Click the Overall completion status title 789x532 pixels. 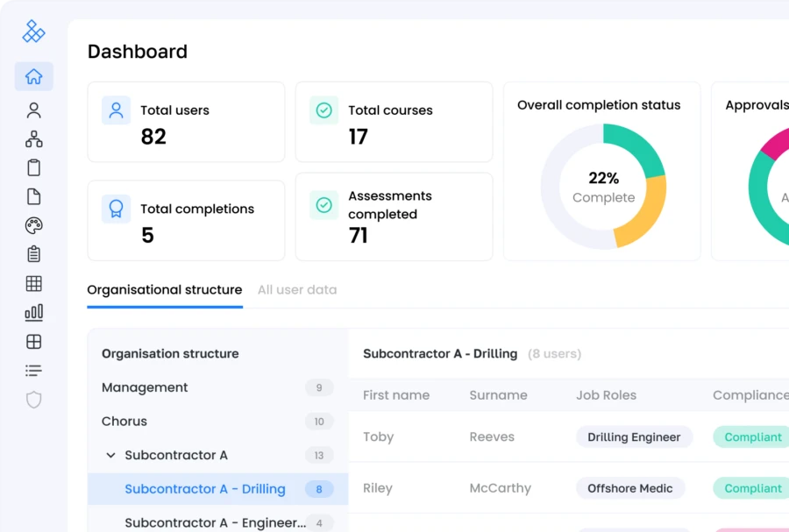[x=599, y=105]
